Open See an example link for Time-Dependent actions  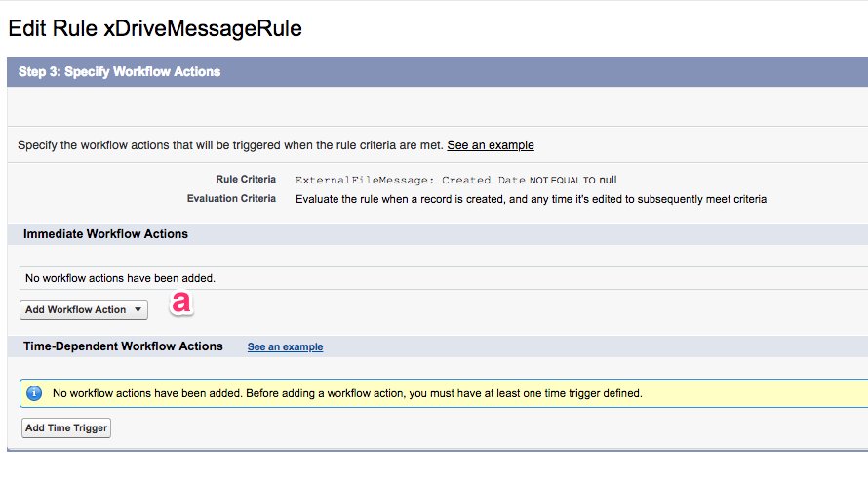pyautogui.click(x=285, y=347)
